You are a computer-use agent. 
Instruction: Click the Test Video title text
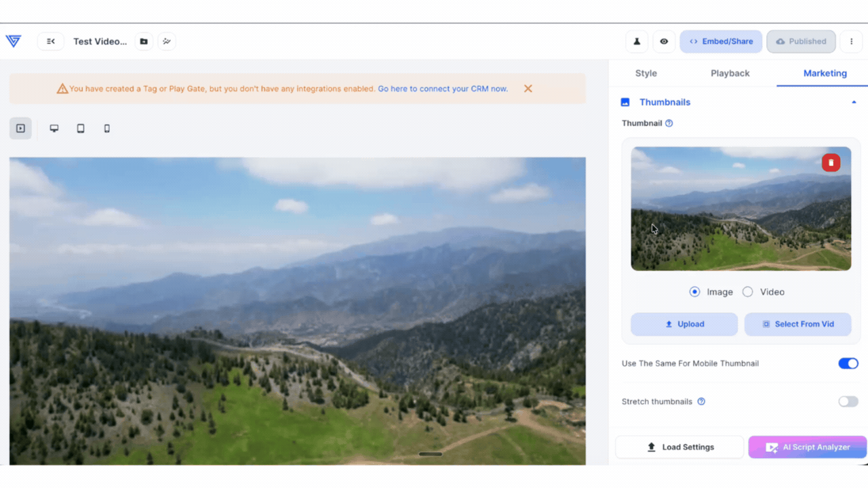100,41
